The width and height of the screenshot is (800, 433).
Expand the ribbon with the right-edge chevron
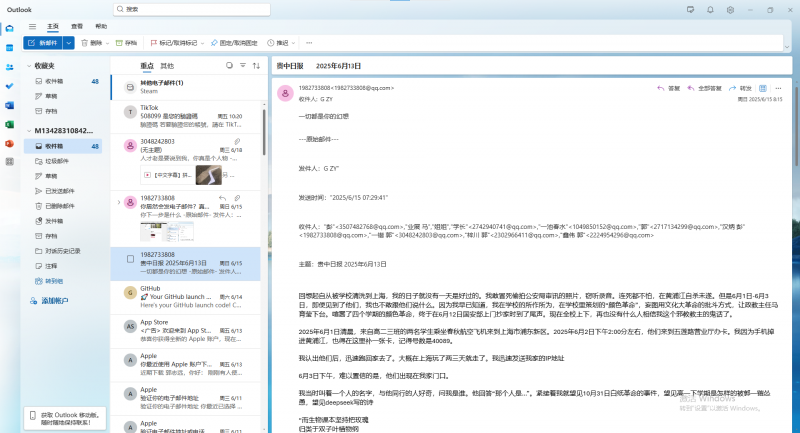786,47
